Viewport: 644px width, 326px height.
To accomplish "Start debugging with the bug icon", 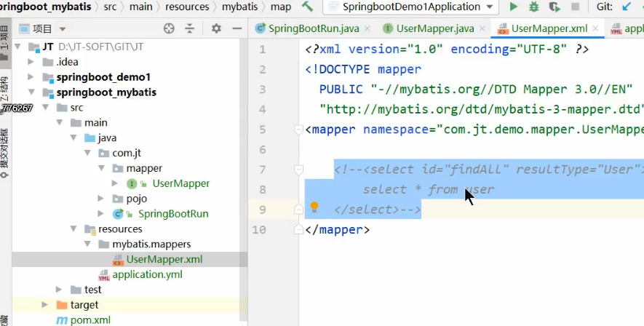I will pyautogui.click(x=534, y=7).
